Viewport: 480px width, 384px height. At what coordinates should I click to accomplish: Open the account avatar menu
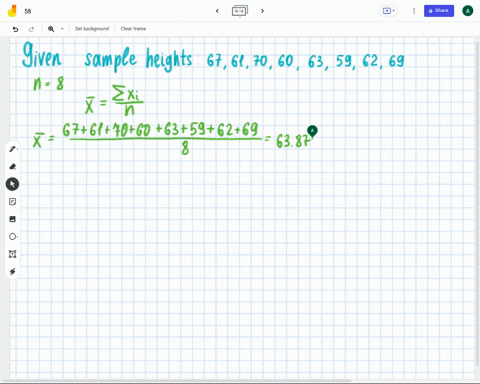tap(468, 11)
